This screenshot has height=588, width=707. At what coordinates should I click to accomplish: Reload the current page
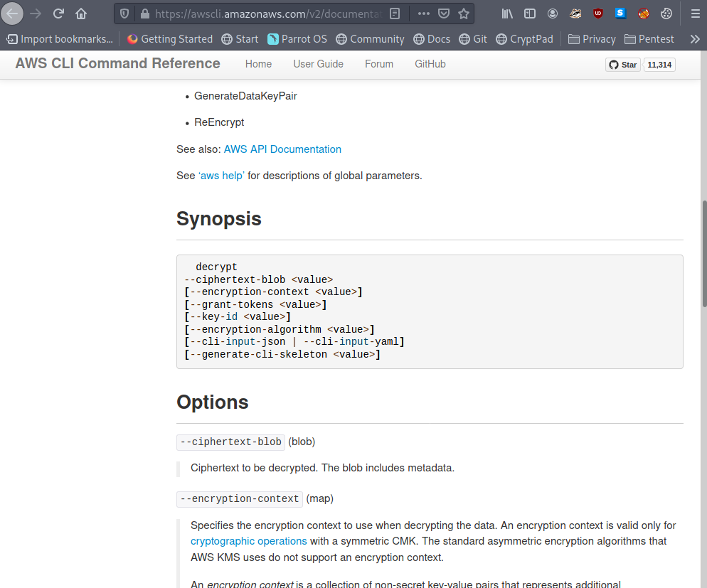click(58, 14)
